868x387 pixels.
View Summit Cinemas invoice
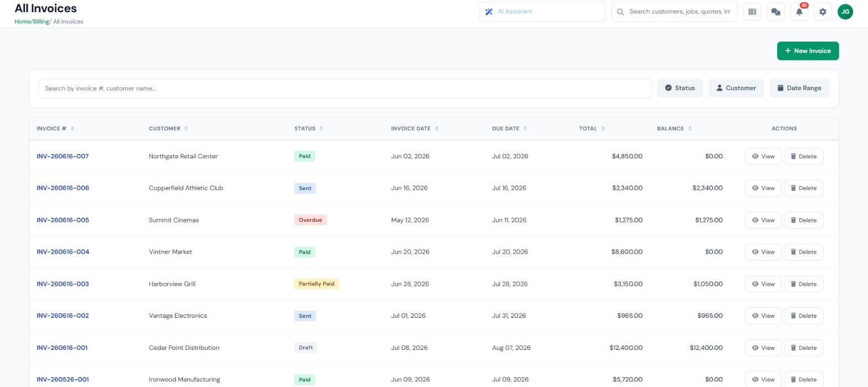coord(763,220)
